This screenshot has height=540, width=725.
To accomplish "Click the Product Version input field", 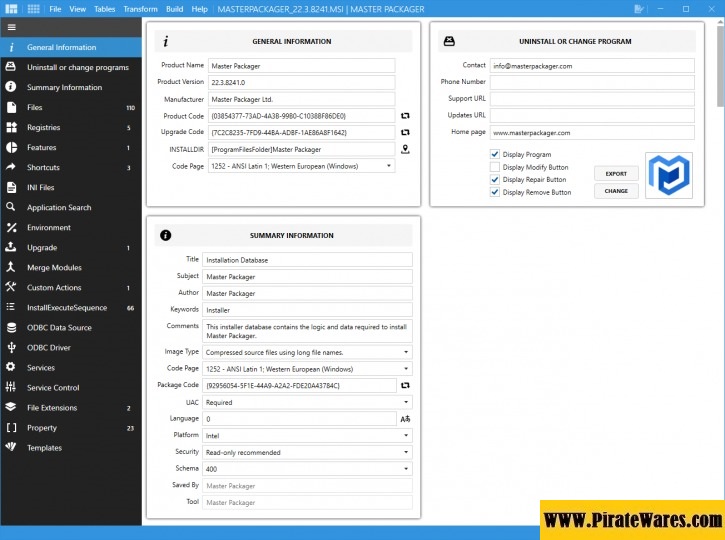I will [301, 82].
